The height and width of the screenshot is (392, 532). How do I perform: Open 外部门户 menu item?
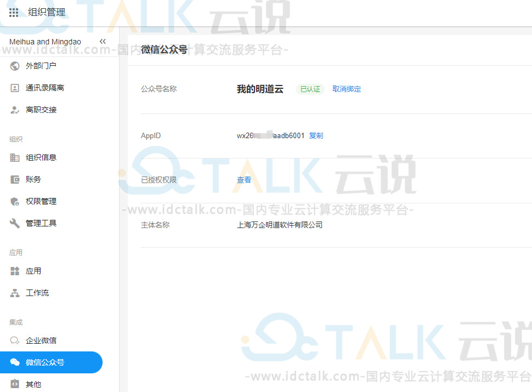[x=41, y=66]
